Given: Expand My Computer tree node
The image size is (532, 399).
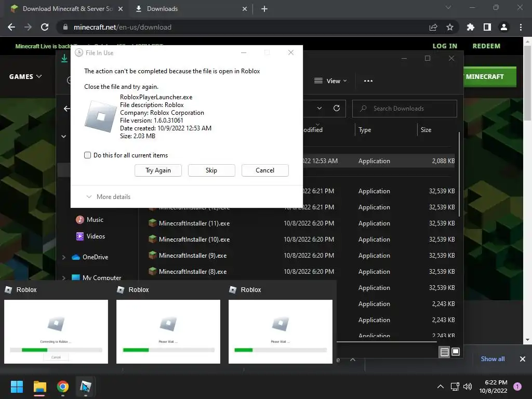Looking at the screenshot, I should tap(64, 277).
